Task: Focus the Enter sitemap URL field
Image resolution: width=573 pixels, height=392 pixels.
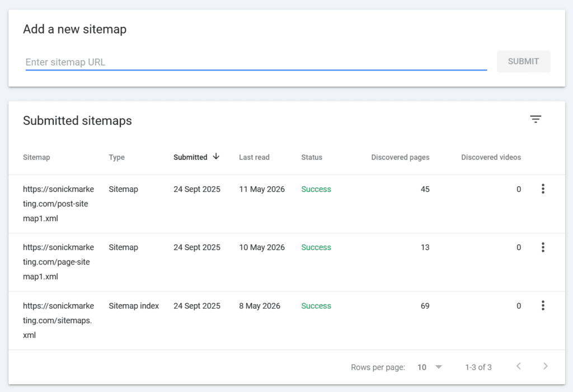Action: click(x=256, y=62)
